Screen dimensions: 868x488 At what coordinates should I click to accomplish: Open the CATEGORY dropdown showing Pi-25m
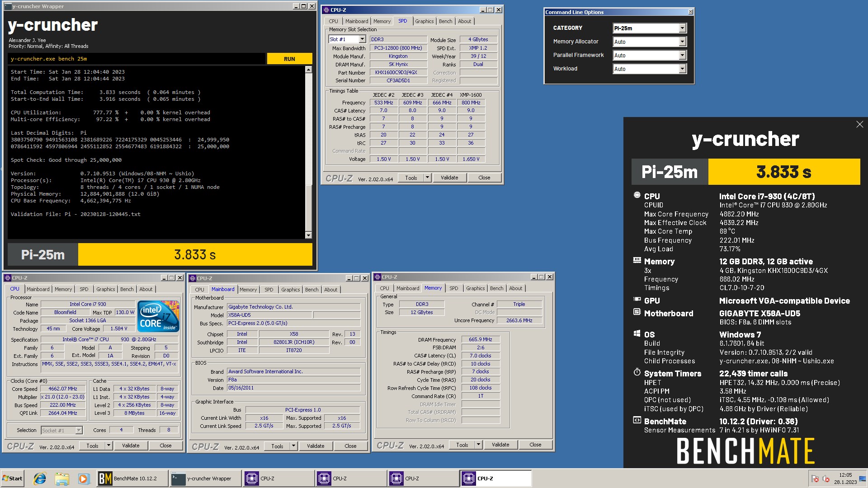point(650,28)
